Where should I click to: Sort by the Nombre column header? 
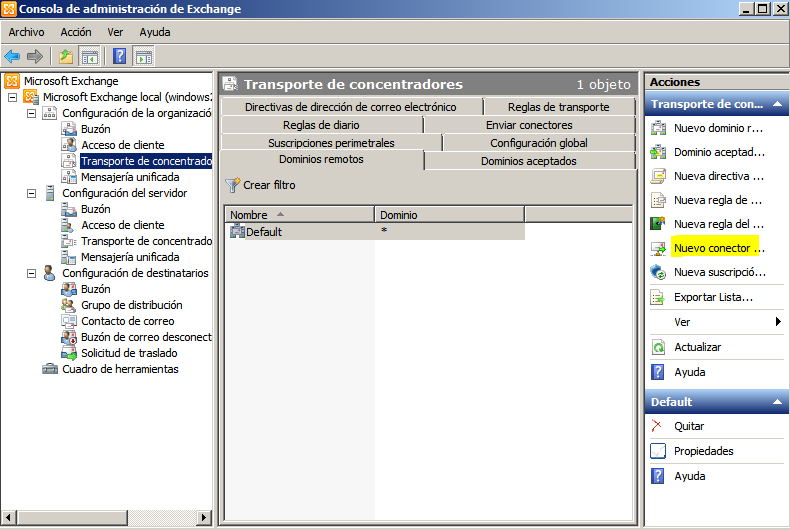tap(299, 215)
